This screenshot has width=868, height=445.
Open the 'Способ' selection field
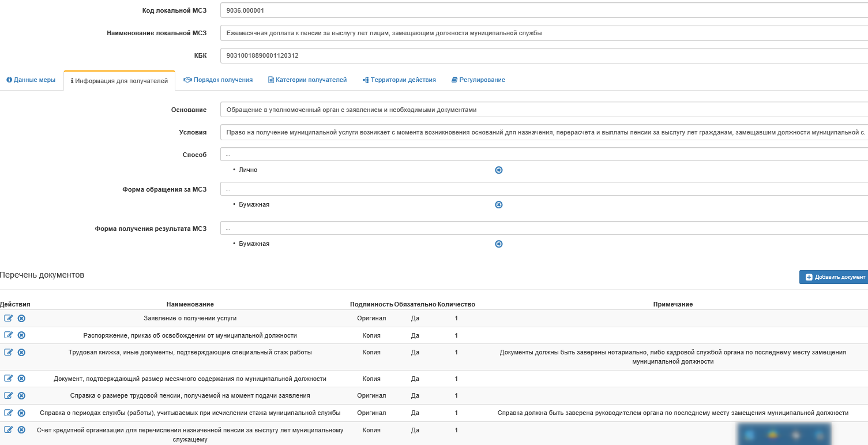tap(544, 154)
